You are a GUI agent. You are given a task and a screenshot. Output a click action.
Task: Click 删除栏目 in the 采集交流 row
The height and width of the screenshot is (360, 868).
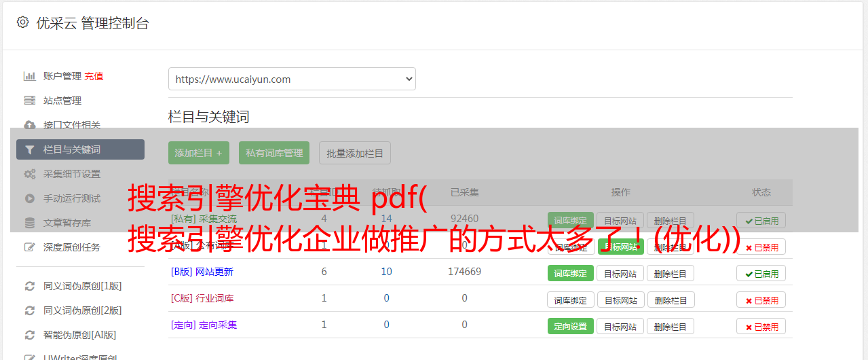(x=671, y=221)
